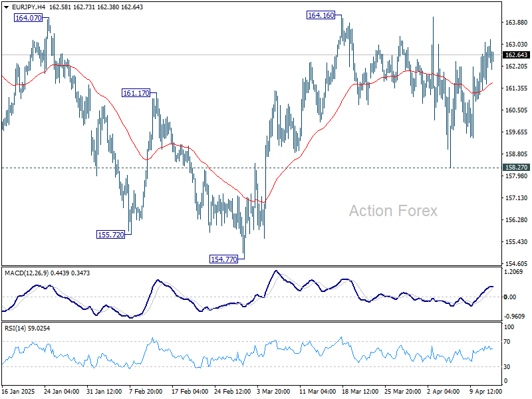Click the 17 Feb 04:00 time label

(190, 392)
